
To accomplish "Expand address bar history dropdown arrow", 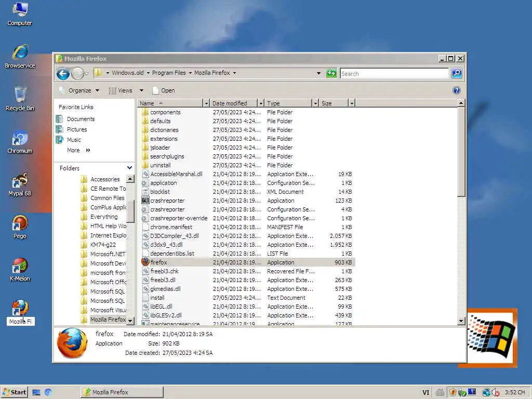I will coord(318,73).
